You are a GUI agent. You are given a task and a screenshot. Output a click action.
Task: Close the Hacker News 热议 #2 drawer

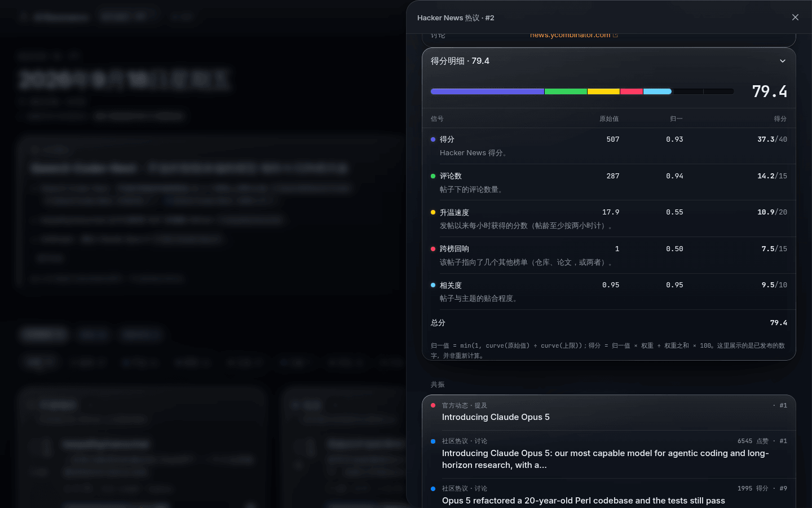tap(795, 17)
